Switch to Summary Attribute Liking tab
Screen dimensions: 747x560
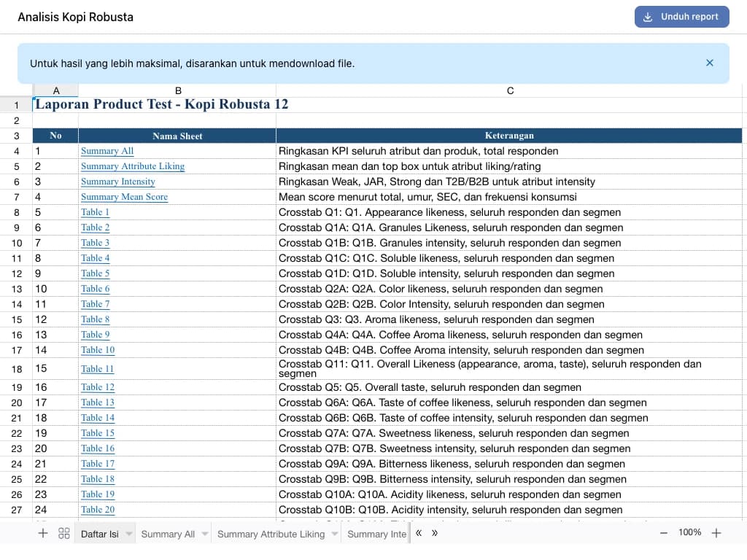click(x=271, y=534)
